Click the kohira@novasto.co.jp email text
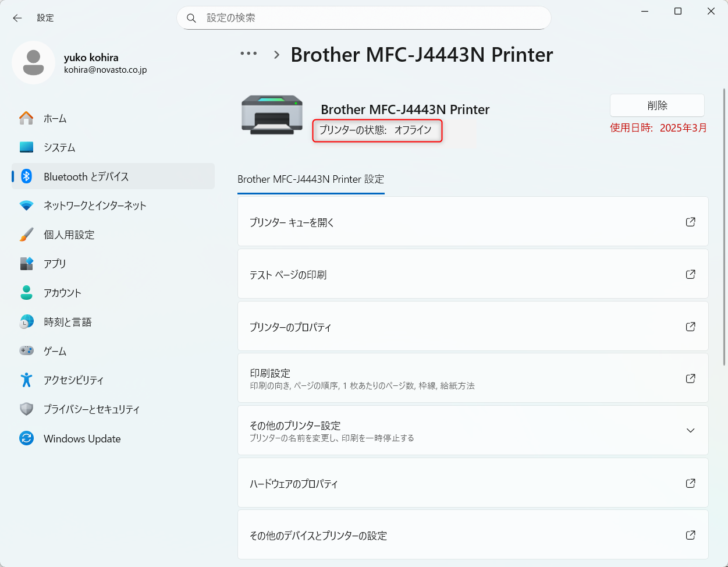 pos(105,70)
